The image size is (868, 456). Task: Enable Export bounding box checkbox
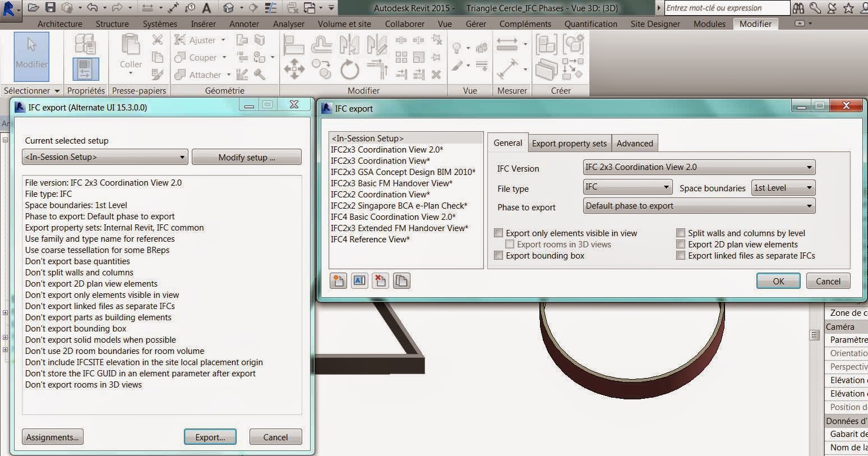click(498, 256)
